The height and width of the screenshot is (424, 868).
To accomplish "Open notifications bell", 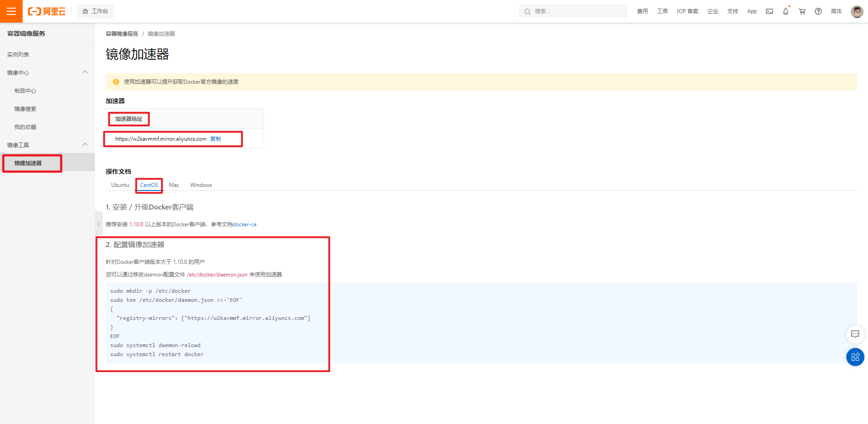I will tap(786, 11).
